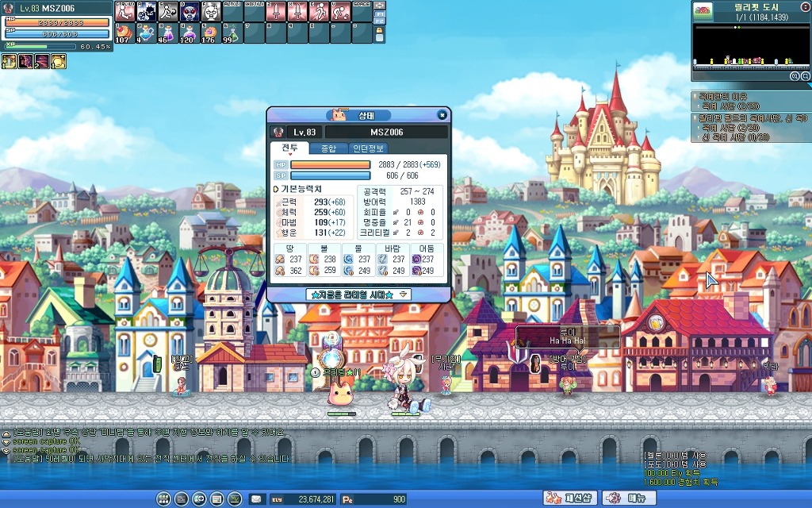Image resolution: width=812 pixels, height=508 pixels.
Task: Switch to the 종합 tab
Action: 328,148
